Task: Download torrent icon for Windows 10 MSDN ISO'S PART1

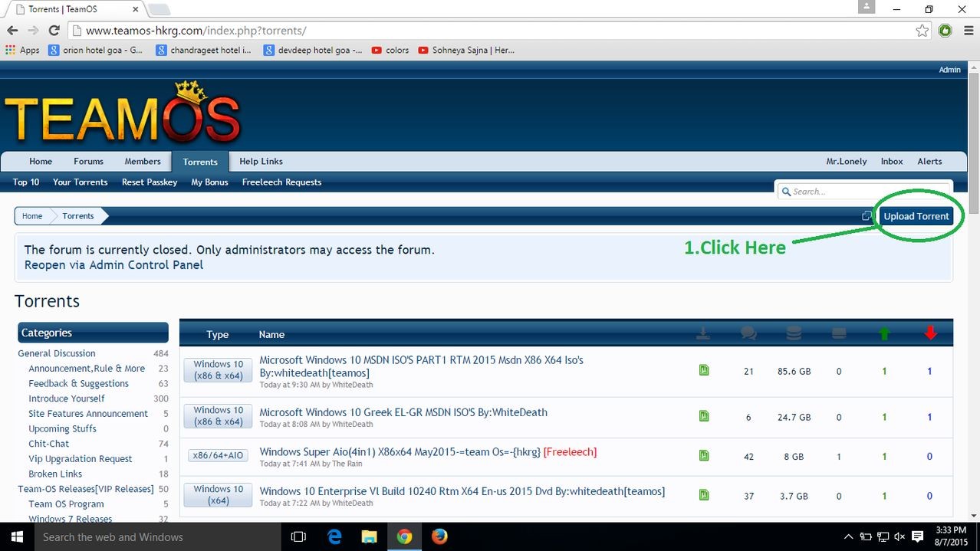Action: point(704,370)
